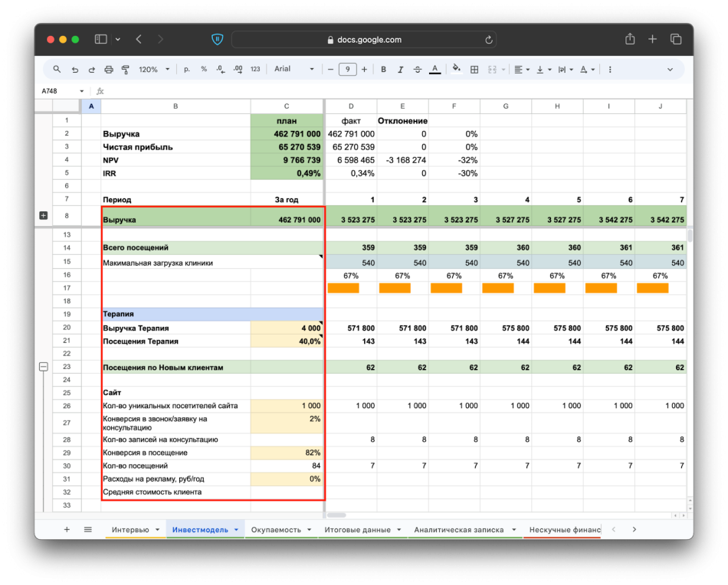Image resolution: width=728 pixels, height=585 pixels.
Task: Toggle italic formatting
Action: tap(400, 69)
